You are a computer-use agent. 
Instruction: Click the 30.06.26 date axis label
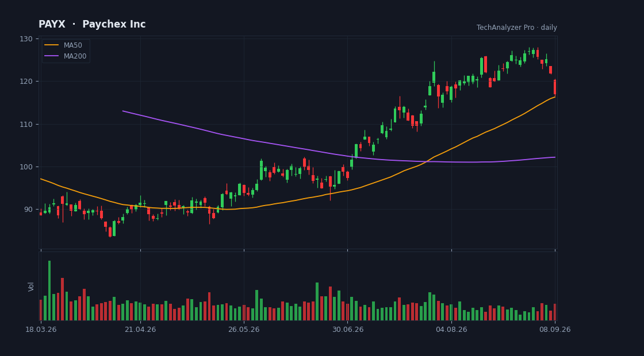[x=347, y=330]
